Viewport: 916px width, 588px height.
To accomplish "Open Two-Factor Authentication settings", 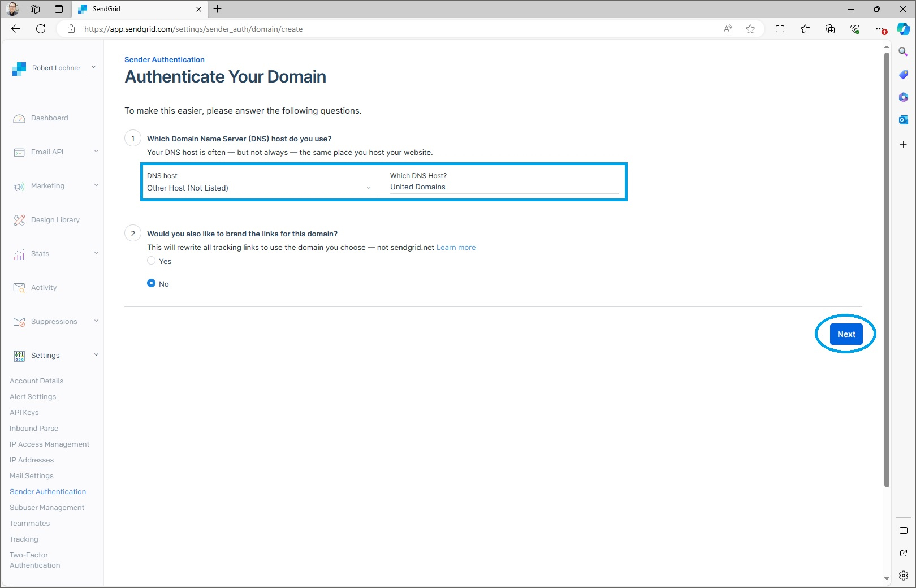I will click(x=35, y=560).
